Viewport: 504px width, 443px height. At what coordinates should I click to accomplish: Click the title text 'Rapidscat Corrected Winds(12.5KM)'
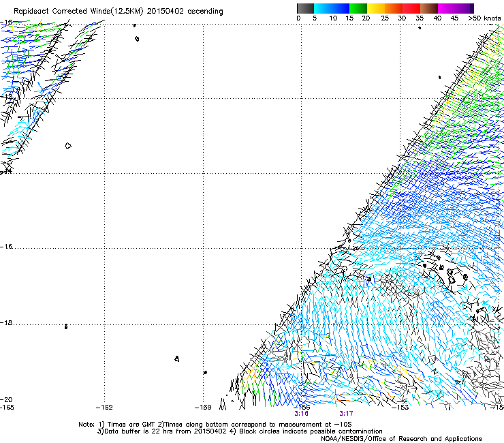point(78,12)
